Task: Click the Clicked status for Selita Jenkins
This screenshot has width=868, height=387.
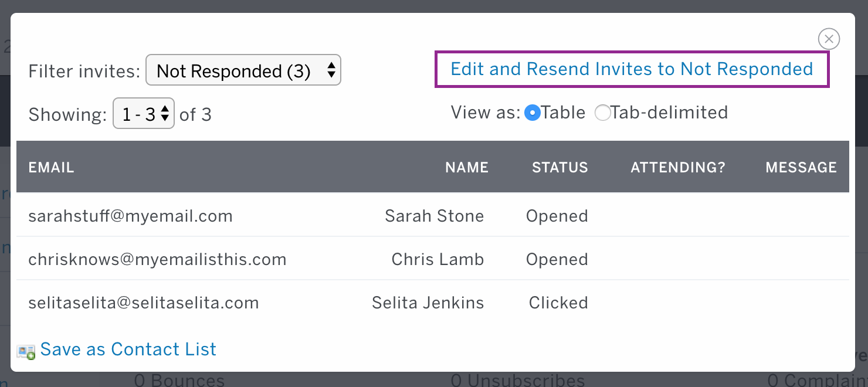Action: [558, 303]
